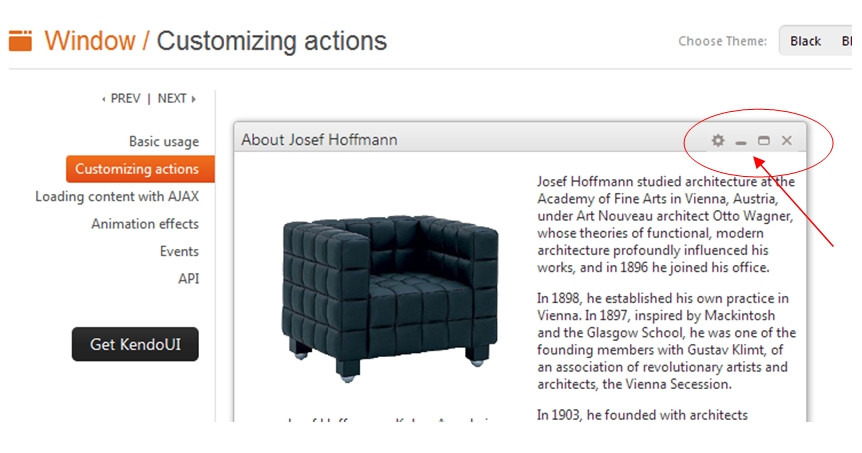Click the orange Window icon in the header
This screenshot has height=453, width=862.
click(x=20, y=41)
